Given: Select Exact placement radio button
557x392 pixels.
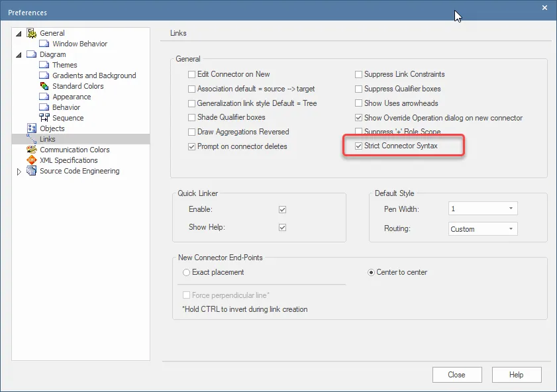Looking at the screenshot, I should [x=186, y=273].
